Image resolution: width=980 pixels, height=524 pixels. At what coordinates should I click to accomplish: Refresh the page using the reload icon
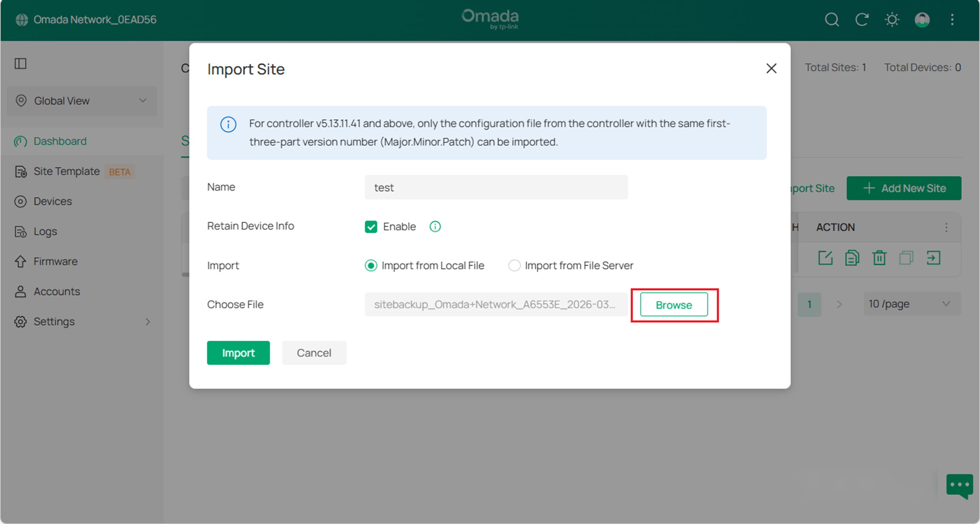point(862,20)
